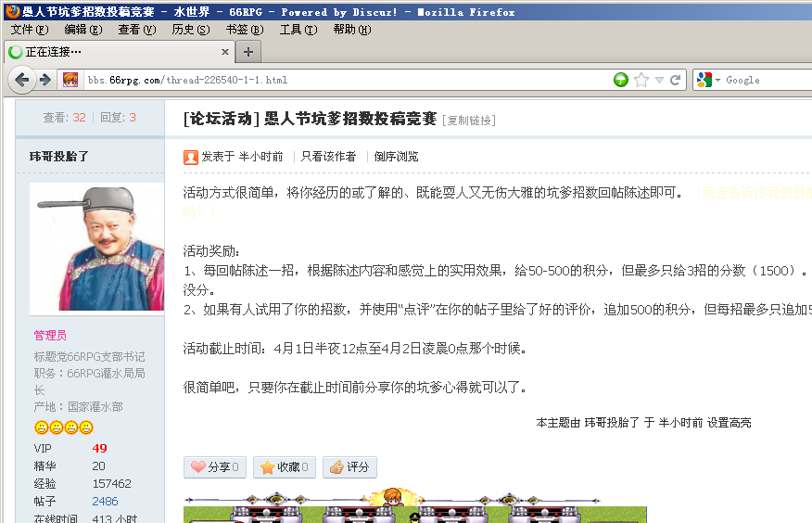The width and height of the screenshot is (812, 523).
Task: Bookmark page with the star icon
Action: pos(641,80)
